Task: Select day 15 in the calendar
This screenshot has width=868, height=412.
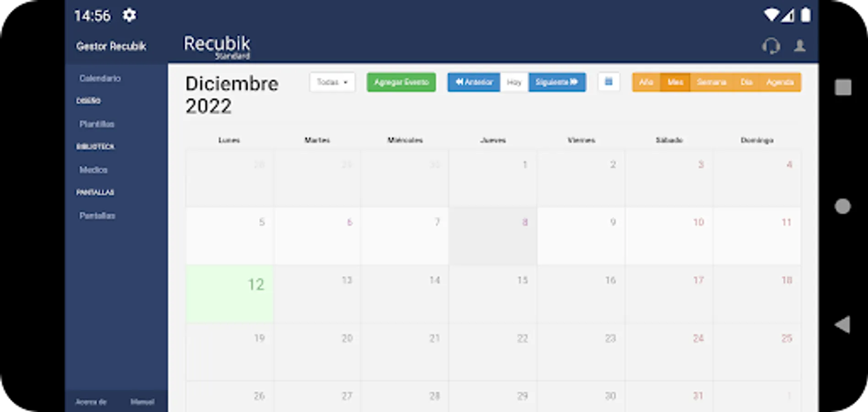Action: (x=493, y=294)
